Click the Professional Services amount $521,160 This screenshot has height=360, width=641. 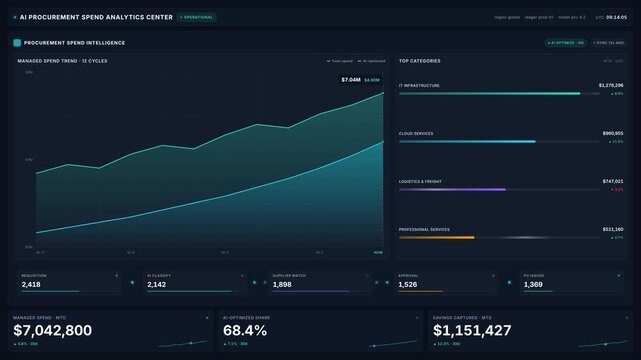[x=613, y=230]
